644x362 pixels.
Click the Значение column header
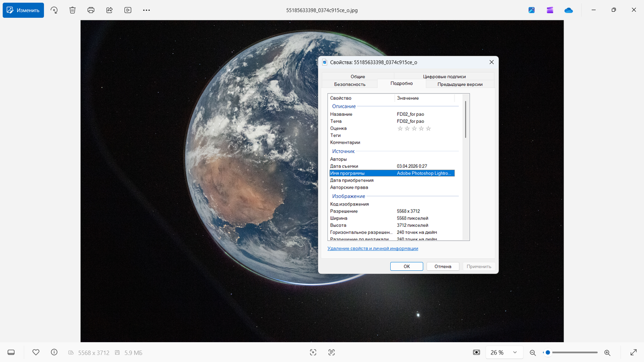click(425, 98)
